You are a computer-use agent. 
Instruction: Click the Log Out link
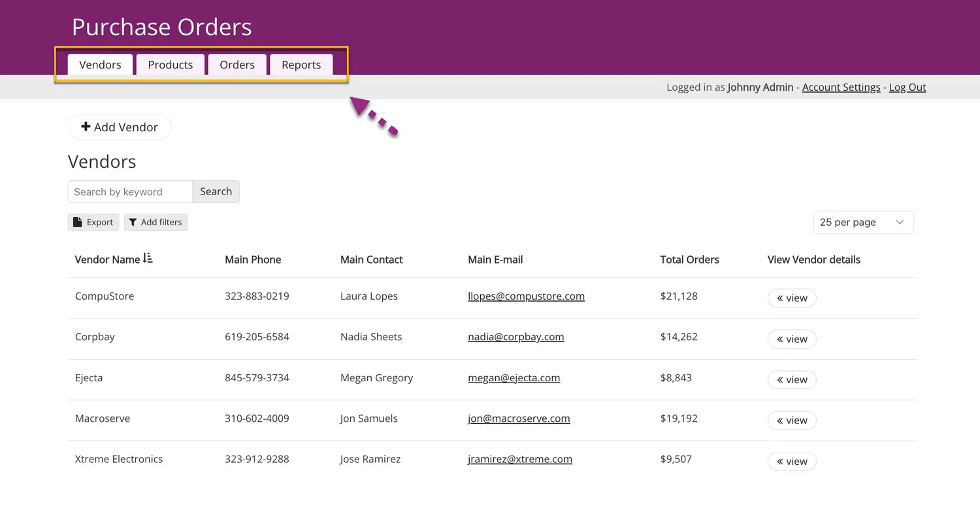tap(907, 87)
